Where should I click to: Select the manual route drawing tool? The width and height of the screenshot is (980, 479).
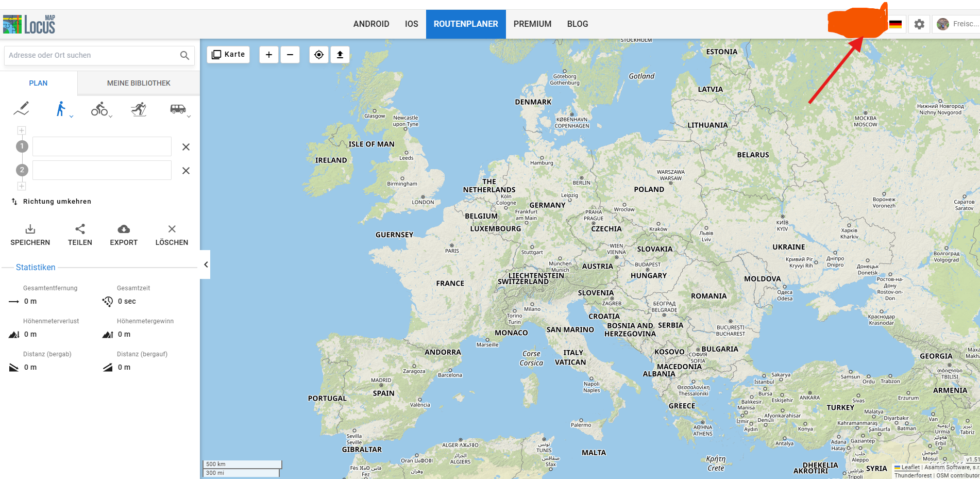(x=21, y=109)
